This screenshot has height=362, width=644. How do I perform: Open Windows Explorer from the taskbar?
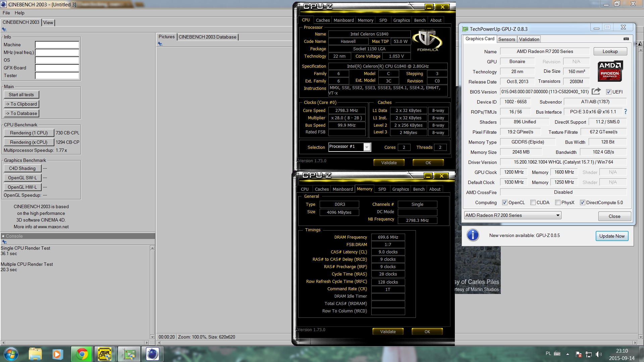pos(35,354)
